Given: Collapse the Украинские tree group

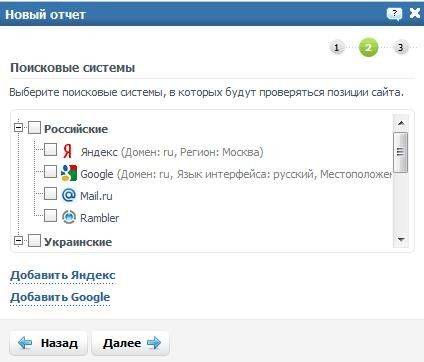Looking at the screenshot, I should coord(19,241).
